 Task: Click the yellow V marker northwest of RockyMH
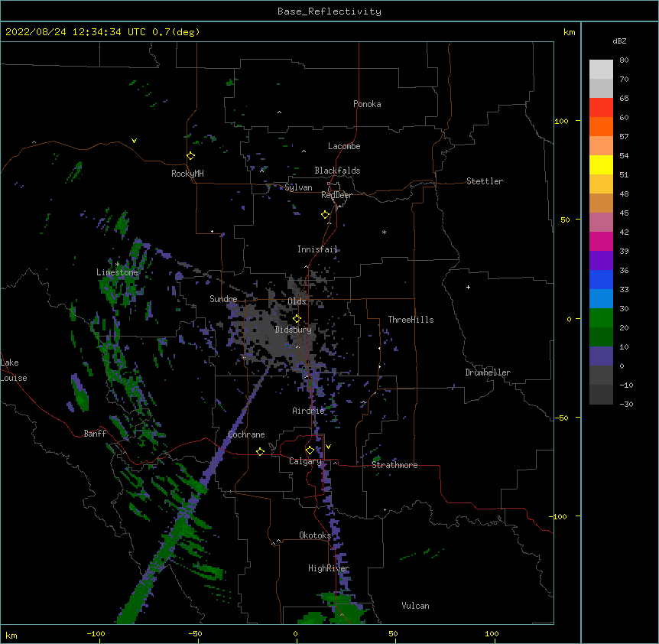pyautogui.click(x=134, y=141)
